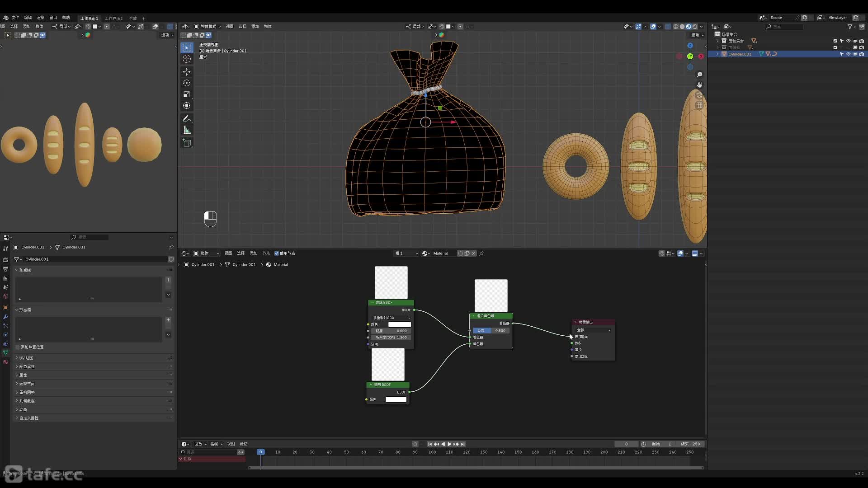868x488 pixels.
Task: Select the Move tool in viewport toolbar
Action: [x=187, y=72]
